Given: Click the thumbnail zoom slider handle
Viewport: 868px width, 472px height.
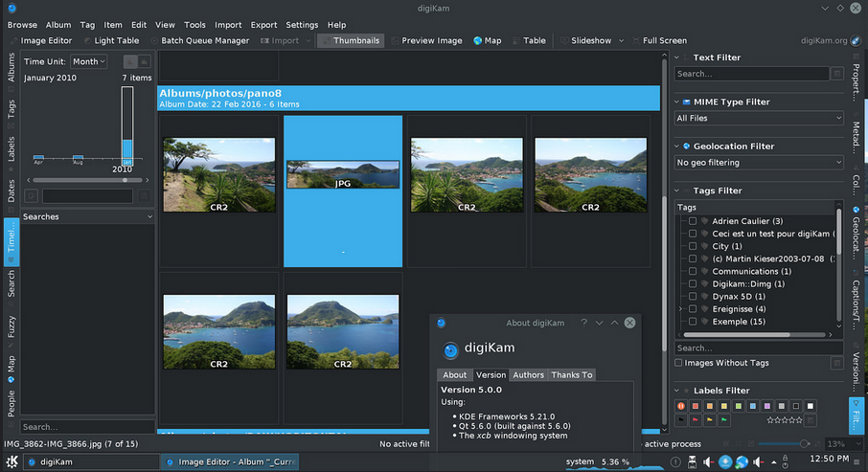Looking at the screenshot, I should (x=803, y=444).
